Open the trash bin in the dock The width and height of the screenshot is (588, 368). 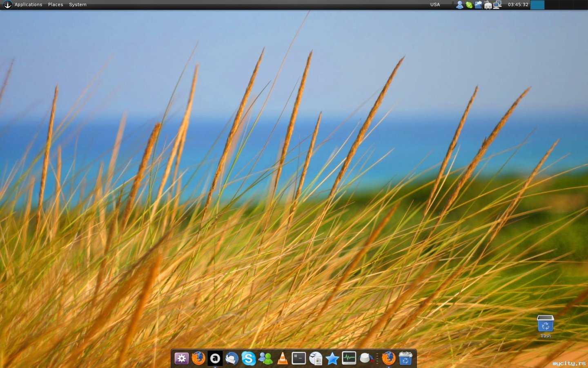tap(405, 359)
